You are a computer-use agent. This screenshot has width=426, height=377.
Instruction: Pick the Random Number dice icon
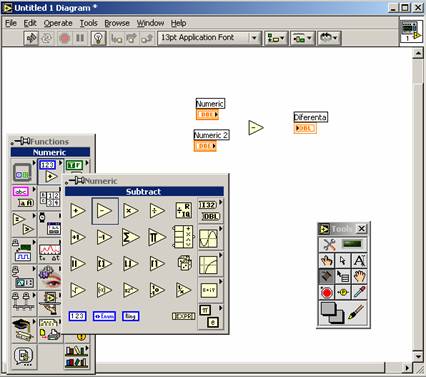pyautogui.click(x=184, y=263)
